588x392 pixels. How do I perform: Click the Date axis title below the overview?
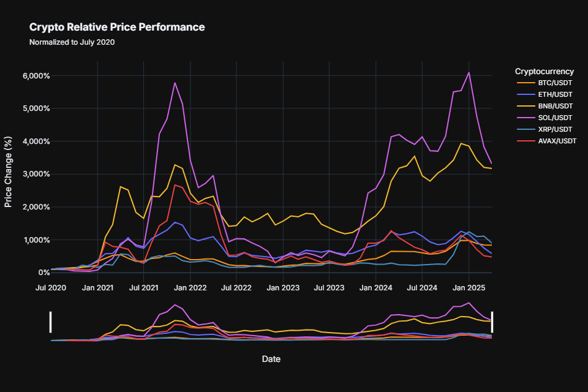click(271, 359)
